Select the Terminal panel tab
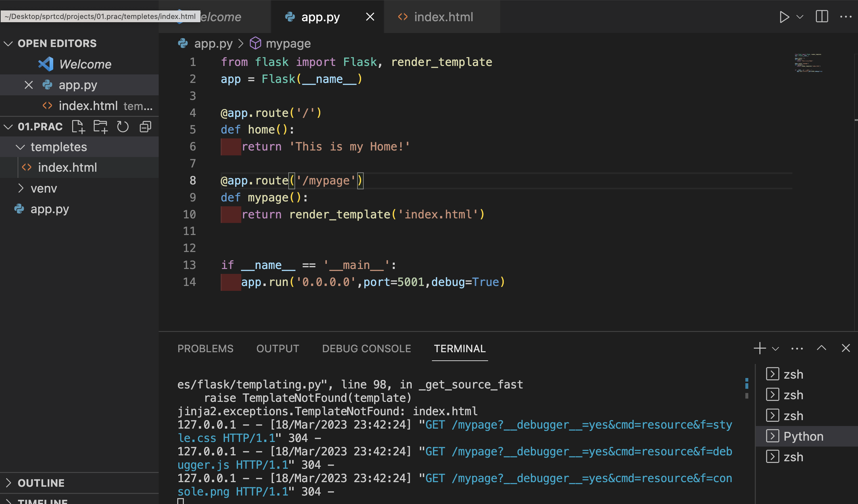The height and width of the screenshot is (504, 858). pos(460,349)
